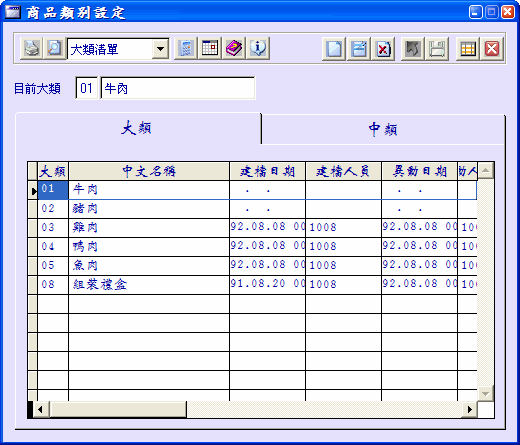This screenshot has height=445, width=520.
Task: Select the 雞肉 row in the grid
Action: (x=257, y=228)
